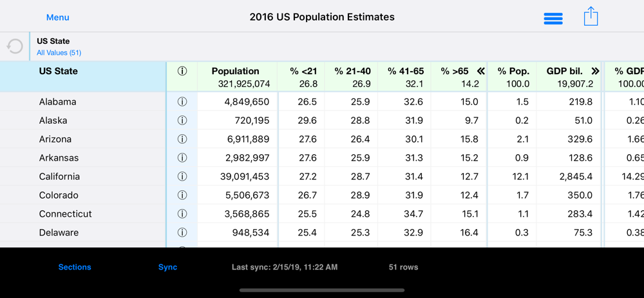644x298 pixels.
Task: Open Sections in the bottom bar
Action: (x=75, y=267)
